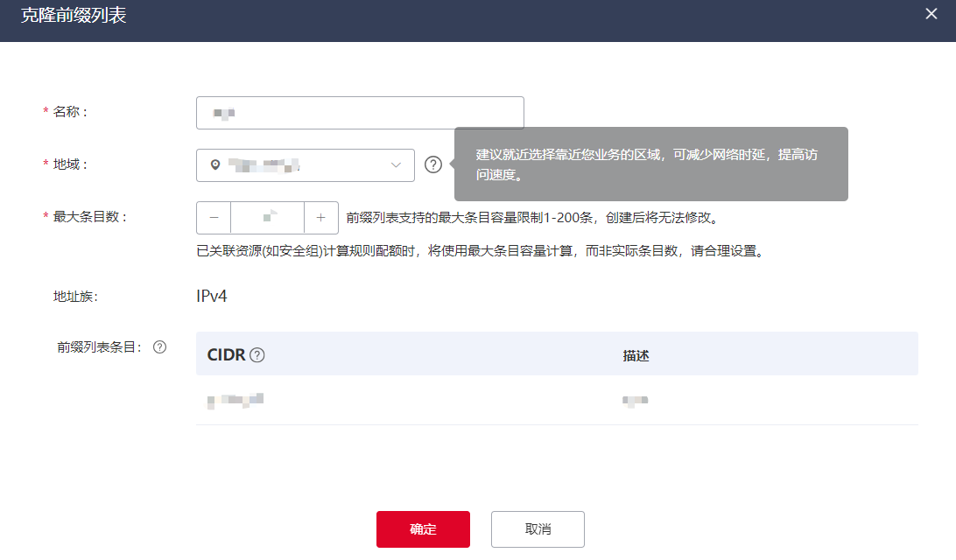
Task: Click the description value in first row
Action: [636, 401]
